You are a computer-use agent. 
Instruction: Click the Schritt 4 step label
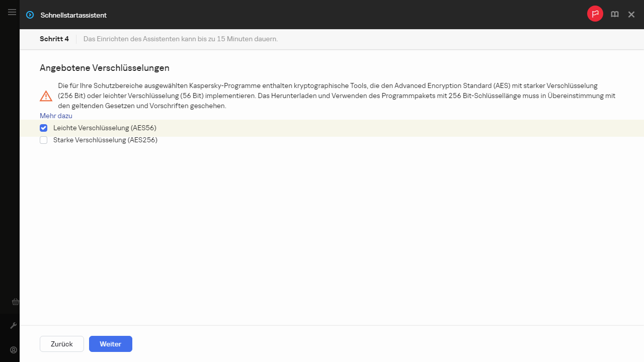point(54,39)
